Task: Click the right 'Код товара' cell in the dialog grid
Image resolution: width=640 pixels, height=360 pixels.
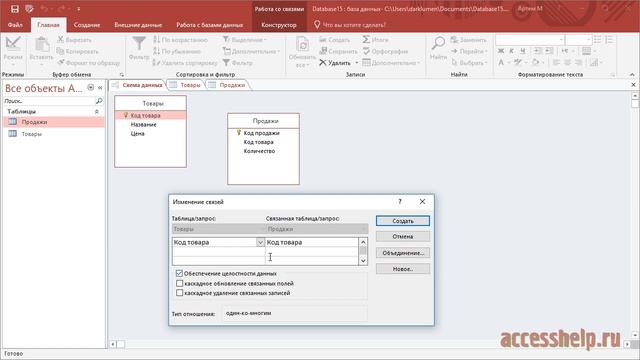Action: 312,242
